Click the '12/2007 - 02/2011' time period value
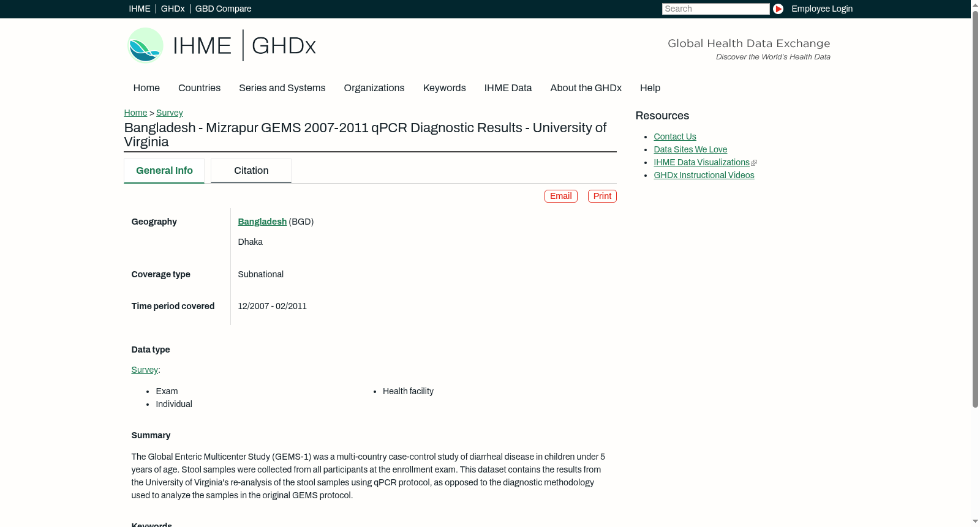The image size is (980, 527). [272, 306]
